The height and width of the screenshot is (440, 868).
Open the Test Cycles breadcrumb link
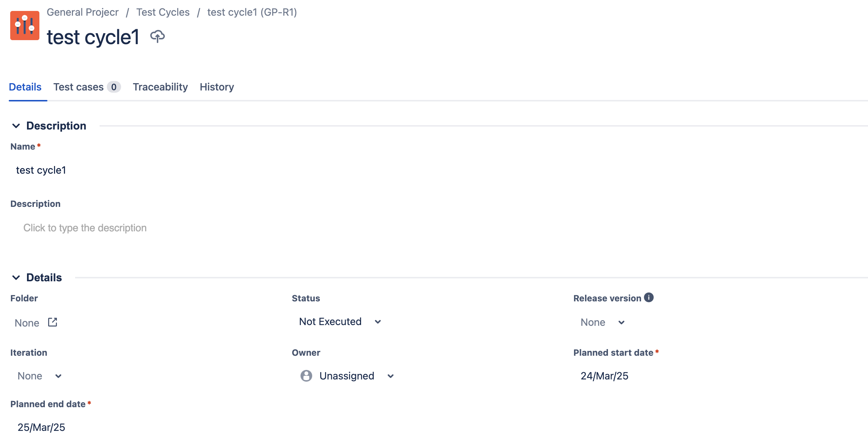click(163, 12)
